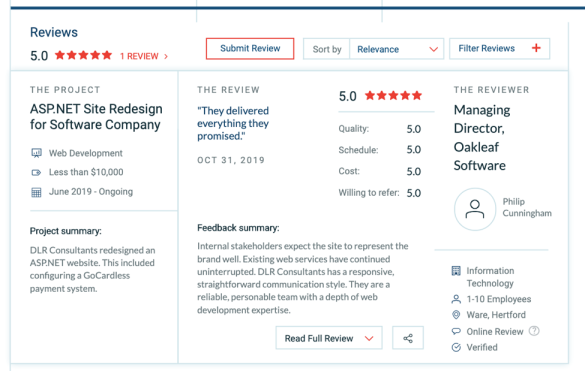The height and width of the screenshot is (371, 585).
Task: Click the Verified text
Action: tap(482, 347)
